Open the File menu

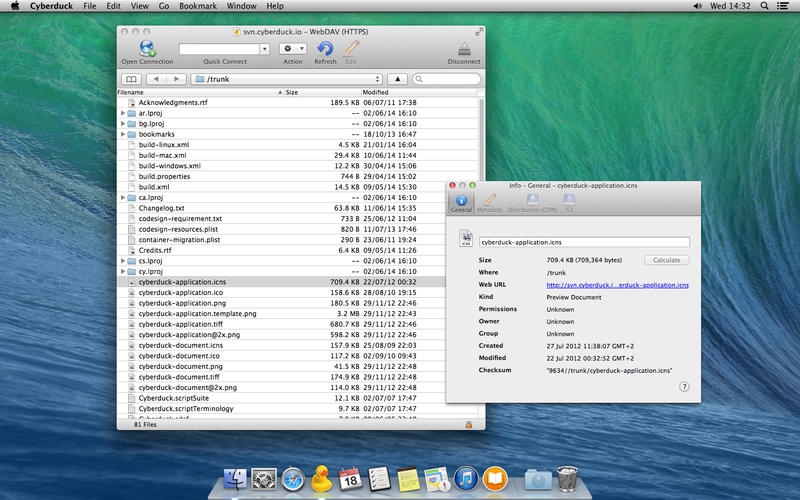point(90,6)
